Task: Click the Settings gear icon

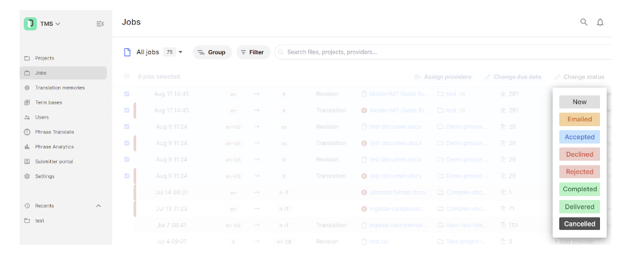Action: click(x=27, y=176)
